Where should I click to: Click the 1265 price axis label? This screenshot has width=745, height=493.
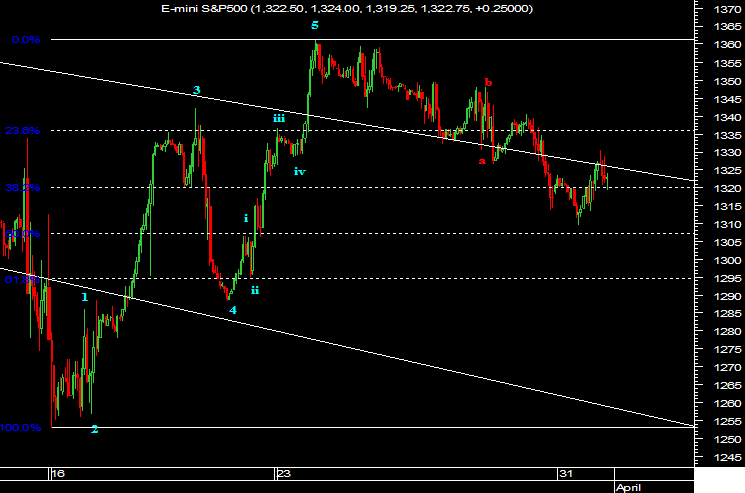[727, 386]
